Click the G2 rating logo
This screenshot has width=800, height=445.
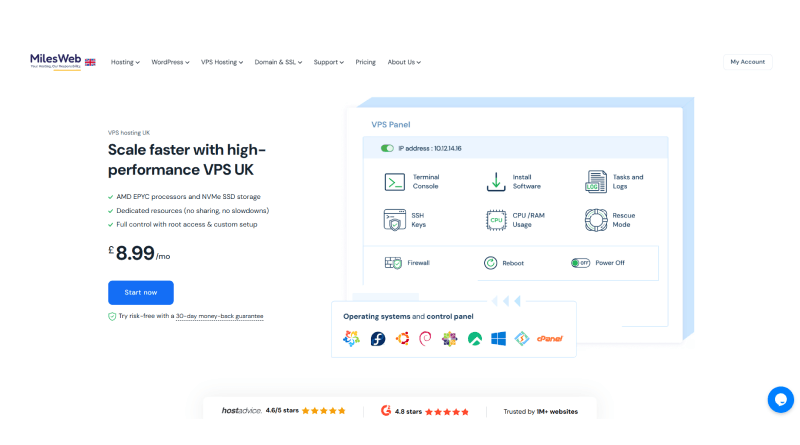pyautogui.click(x=386, y=410)
